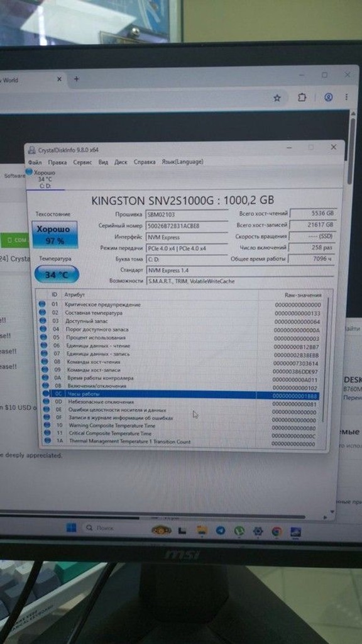
Task: Close the World browser tab
Action: coord(59,79)
